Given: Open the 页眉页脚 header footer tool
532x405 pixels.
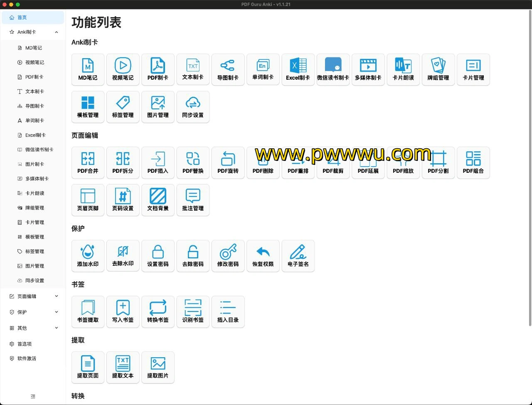Looking at the screenshot, I should 88,200.
